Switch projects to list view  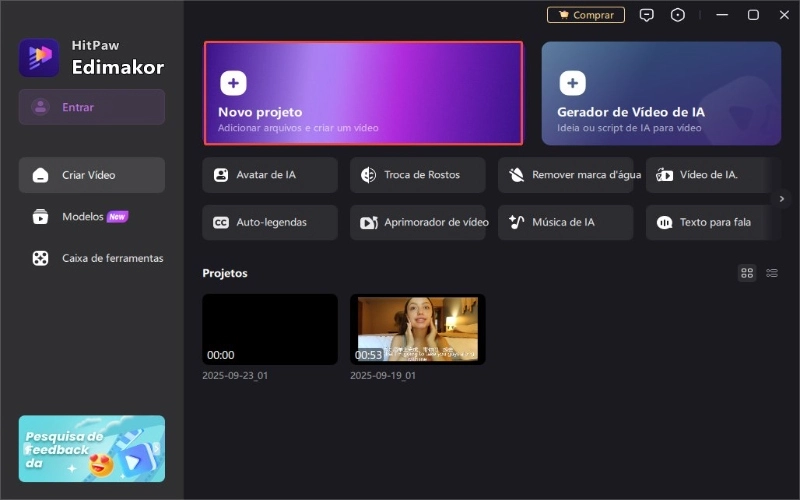[x=772, y=273]
